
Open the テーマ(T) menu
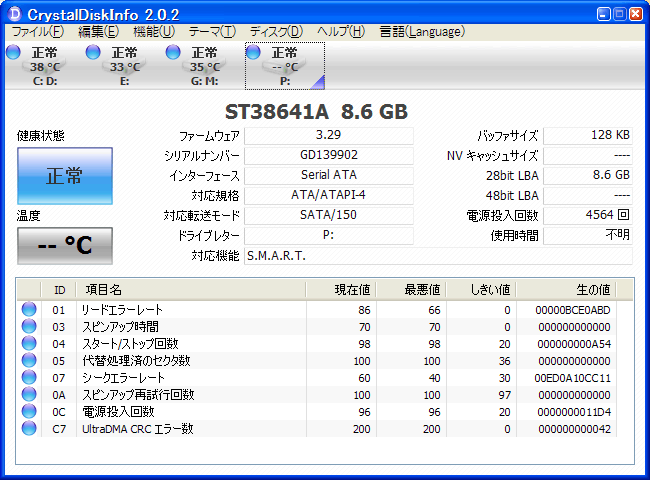(212, 32)
